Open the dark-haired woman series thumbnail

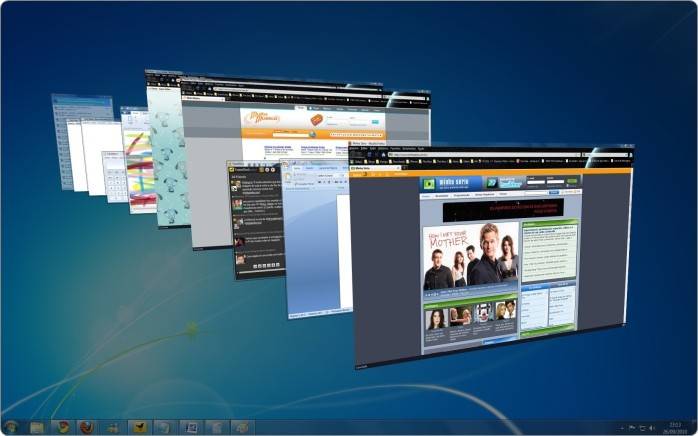[x=436, y=319]
